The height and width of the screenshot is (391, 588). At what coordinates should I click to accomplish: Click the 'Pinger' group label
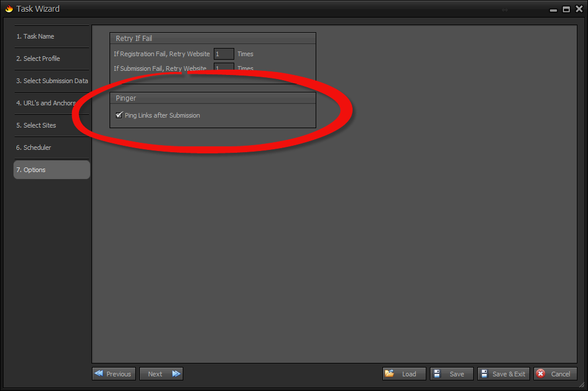click(126, 98)
